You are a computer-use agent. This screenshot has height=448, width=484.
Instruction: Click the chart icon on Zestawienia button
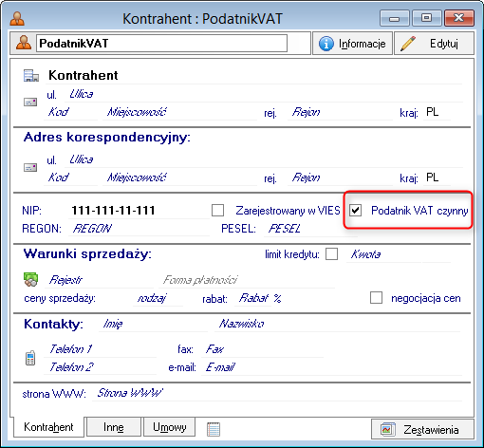pyautogui.click(x=388, y=429)
